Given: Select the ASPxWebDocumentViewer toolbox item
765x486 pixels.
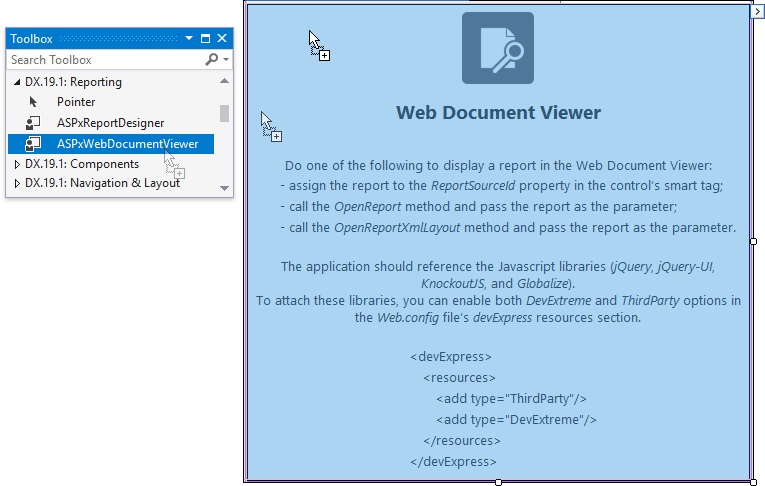Looking at the screenshot, I should 111,144.
